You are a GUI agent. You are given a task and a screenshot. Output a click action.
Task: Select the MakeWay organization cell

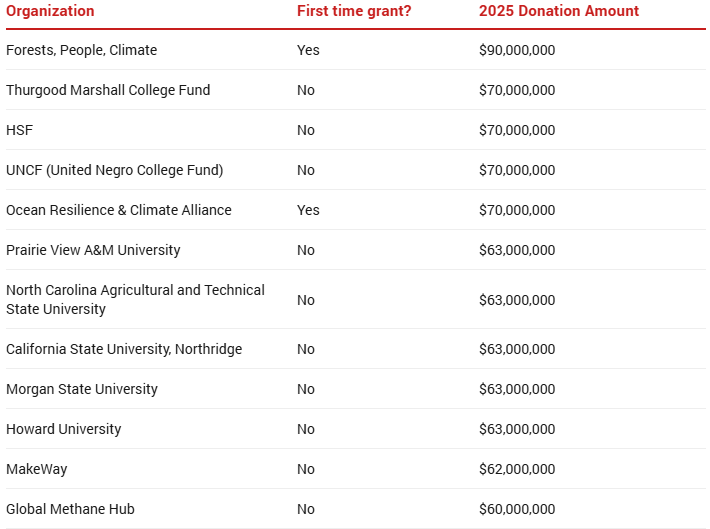[x=37, y=469]
